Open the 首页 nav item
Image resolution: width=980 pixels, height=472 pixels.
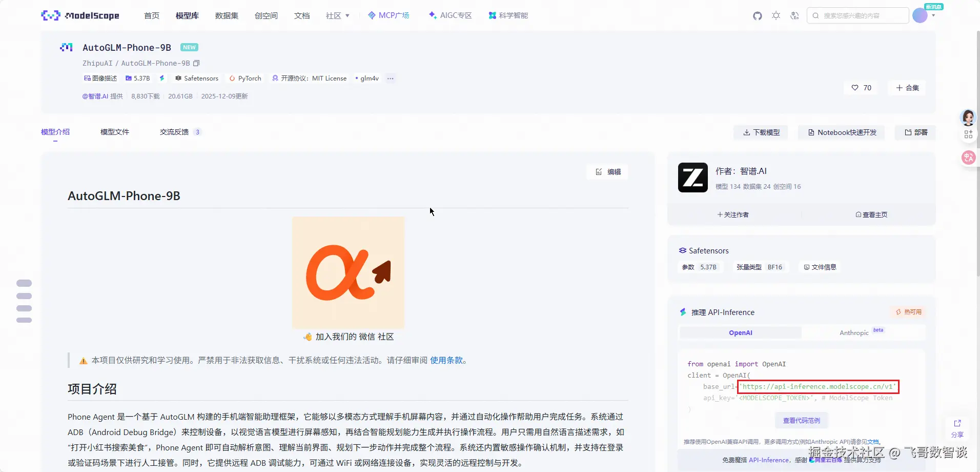click(152, 15)
